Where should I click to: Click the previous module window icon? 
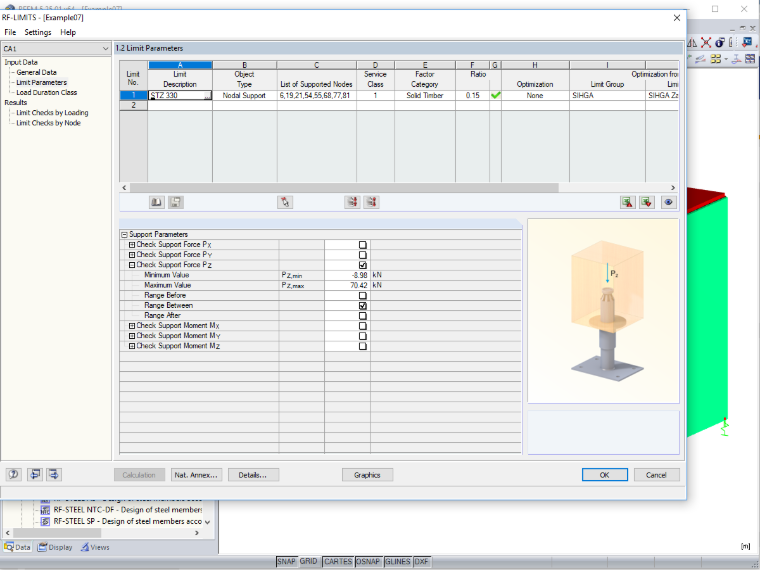(35, 475)
